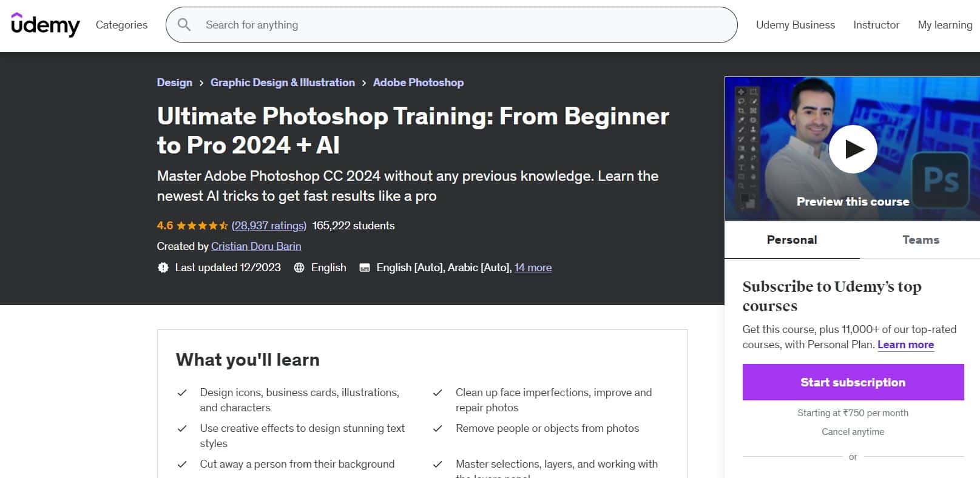Open the Categories menu
Screen dimensions: 980x478
[121, 25]
